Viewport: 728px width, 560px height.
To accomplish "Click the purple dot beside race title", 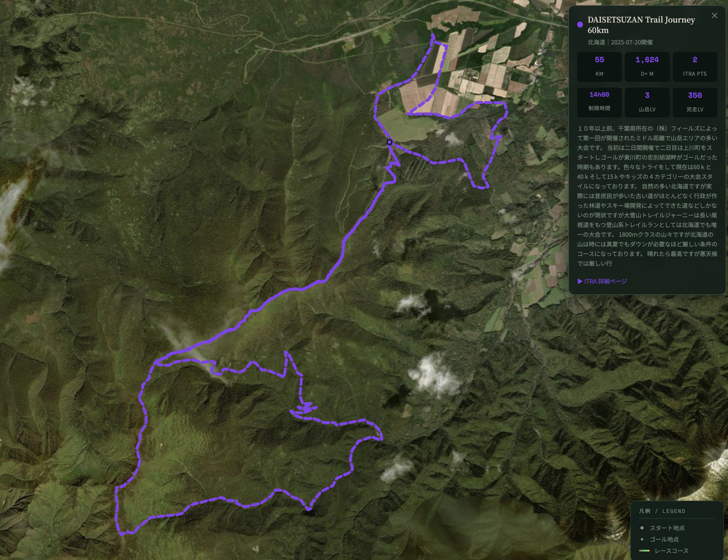I will click(x=580, y=24).
